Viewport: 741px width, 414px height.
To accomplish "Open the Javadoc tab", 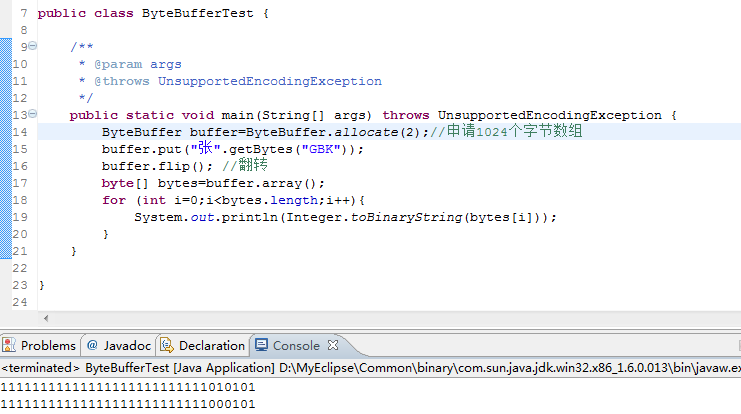I will pyautogui.click(x=119, y=345).
